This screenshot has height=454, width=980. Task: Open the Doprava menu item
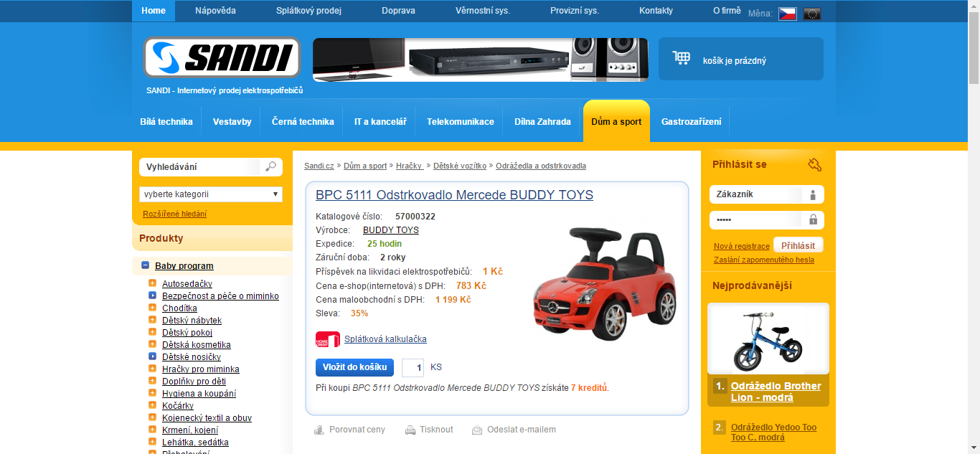pyautogui.click(x=398, y=11)
